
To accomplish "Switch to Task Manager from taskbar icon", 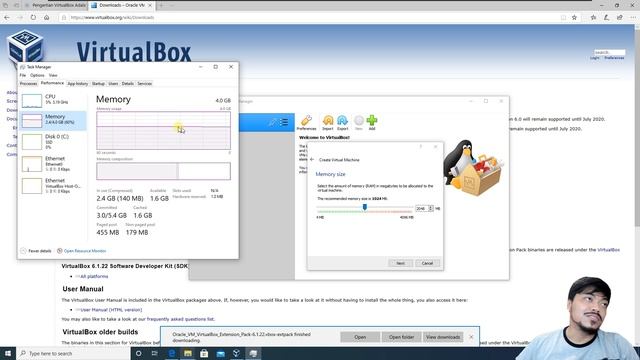I will [253, 353].
